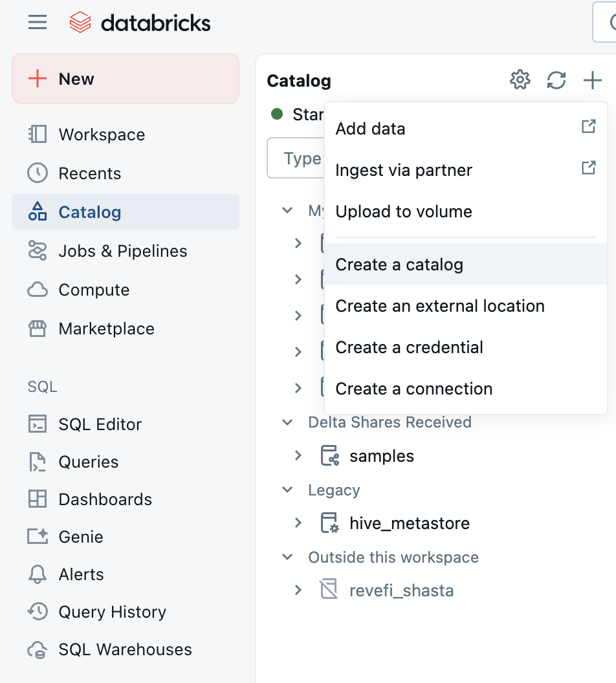Refresh the catalog list
This screenshot has height=683, width=616.
[x=556, y=80]
